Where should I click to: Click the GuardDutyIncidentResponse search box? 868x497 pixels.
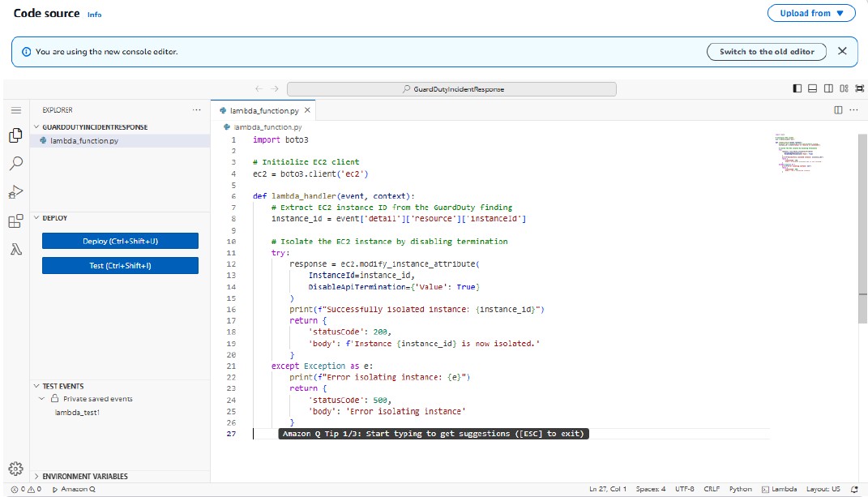pyautogui.click(x=451, y=88)
